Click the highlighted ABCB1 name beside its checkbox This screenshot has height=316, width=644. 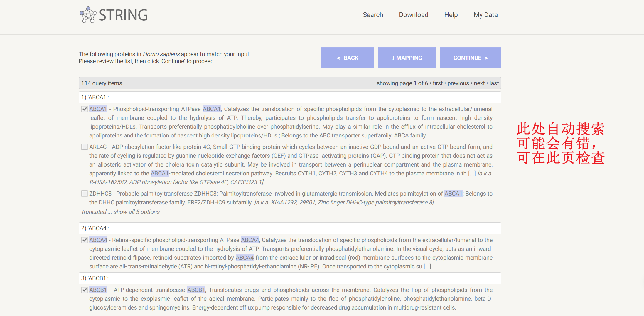tap(98, 290)
